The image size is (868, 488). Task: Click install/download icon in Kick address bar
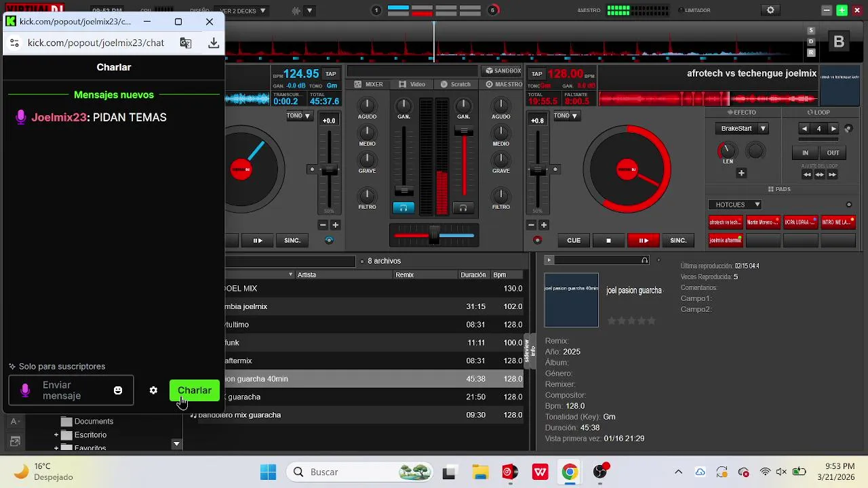[214, 43]
